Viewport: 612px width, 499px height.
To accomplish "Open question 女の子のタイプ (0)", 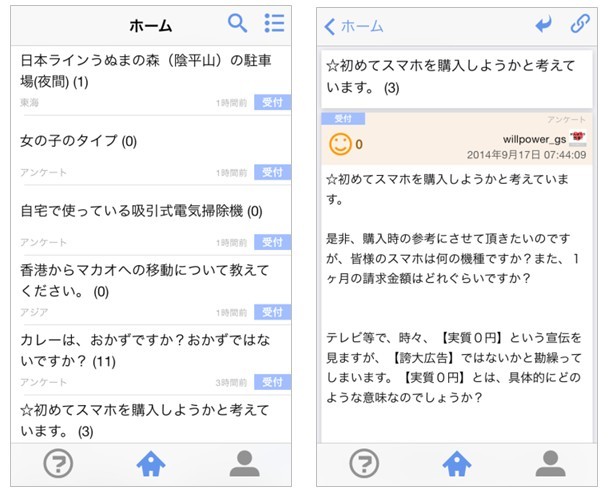I will [151, 151].
